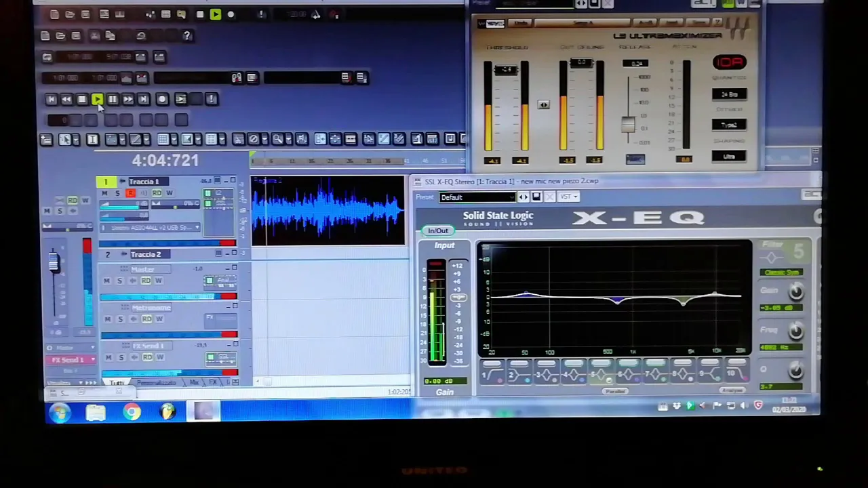This screenshot has width=868, height=488.
Task: Click the link button in L3 Ultramaximizer
Action: coord(543,104)
